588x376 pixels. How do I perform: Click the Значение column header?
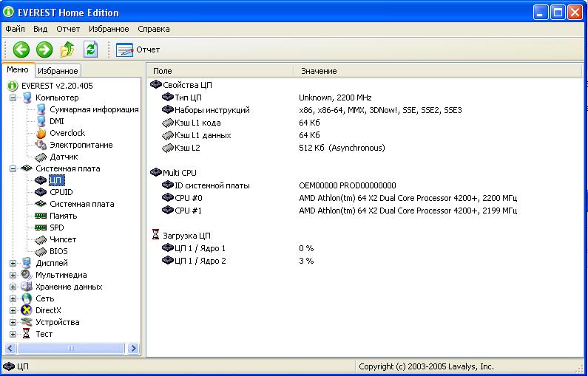tap(318, 71)
